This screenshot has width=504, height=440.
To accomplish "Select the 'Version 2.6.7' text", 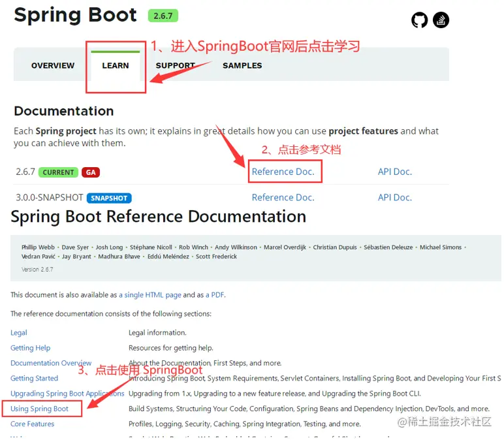I will pyautogui.click(x=37, y=270).
